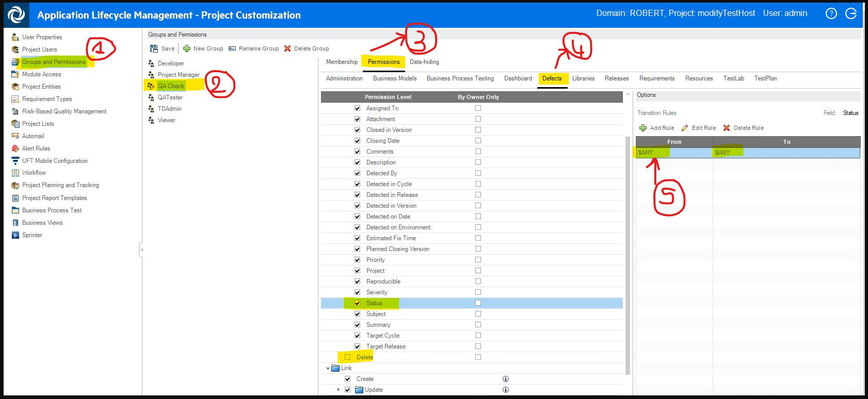The image size is (868, 399).
Task: Enable the Delete permission checkbox
Action: (347, 357)
